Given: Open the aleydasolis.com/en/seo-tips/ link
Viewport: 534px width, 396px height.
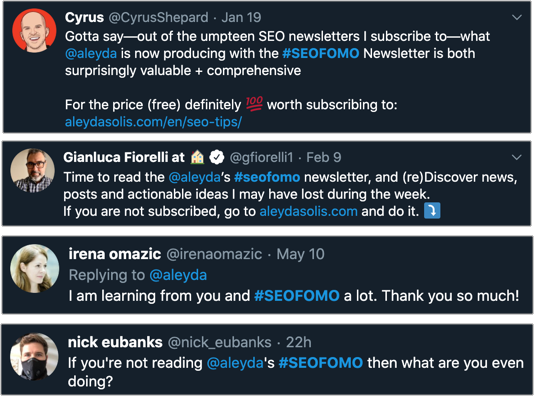Looking at the screenshot, I should tap(153, 122).
